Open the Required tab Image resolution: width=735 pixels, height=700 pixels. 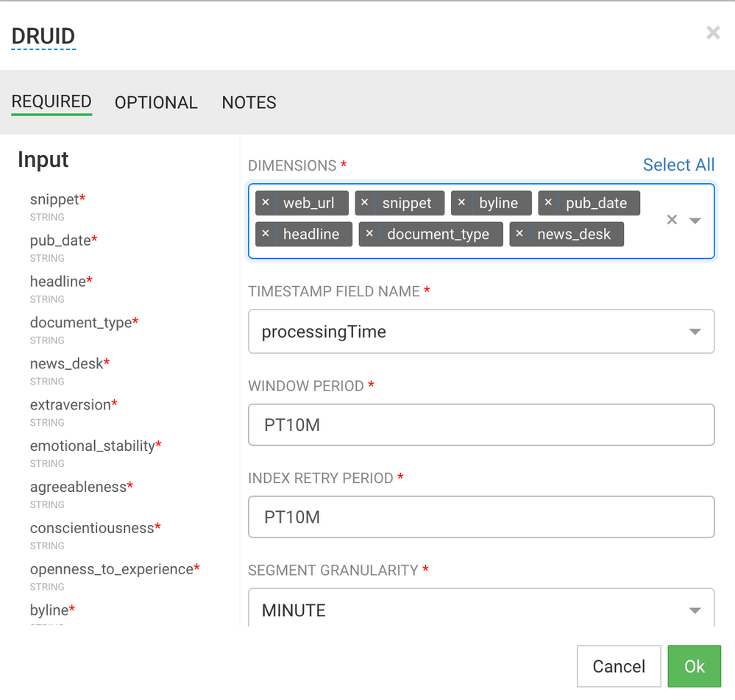(x=52, y=101)
